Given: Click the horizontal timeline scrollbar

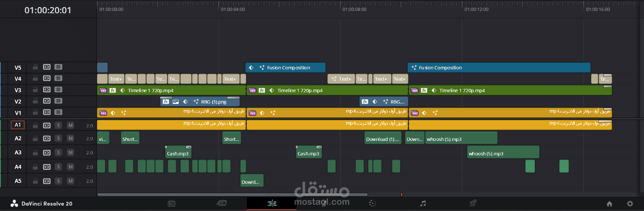Looking at the screenshot, I should pyautogui.click(x=232, y=195).
